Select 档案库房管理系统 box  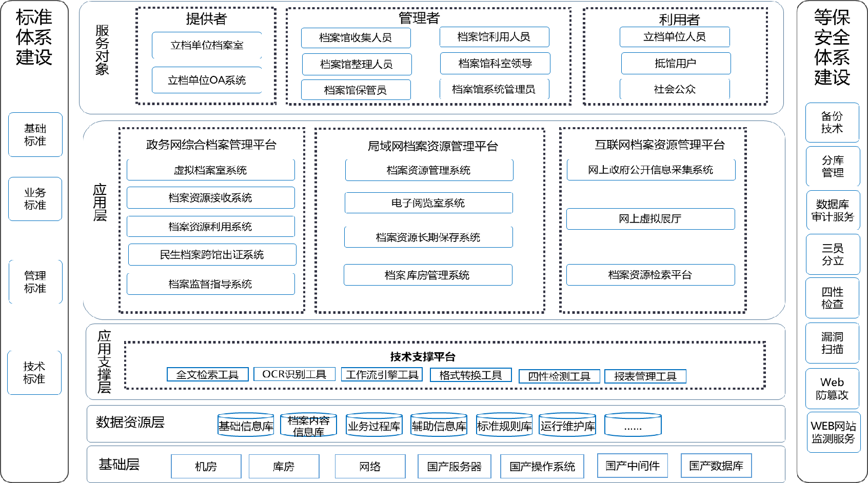(x=428, y=275)
